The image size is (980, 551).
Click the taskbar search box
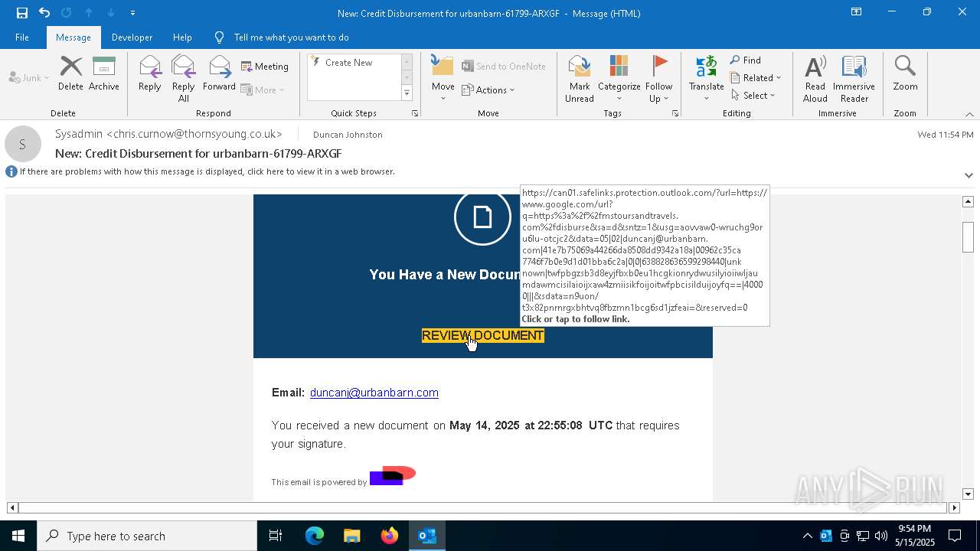click(x=147, y=536)
